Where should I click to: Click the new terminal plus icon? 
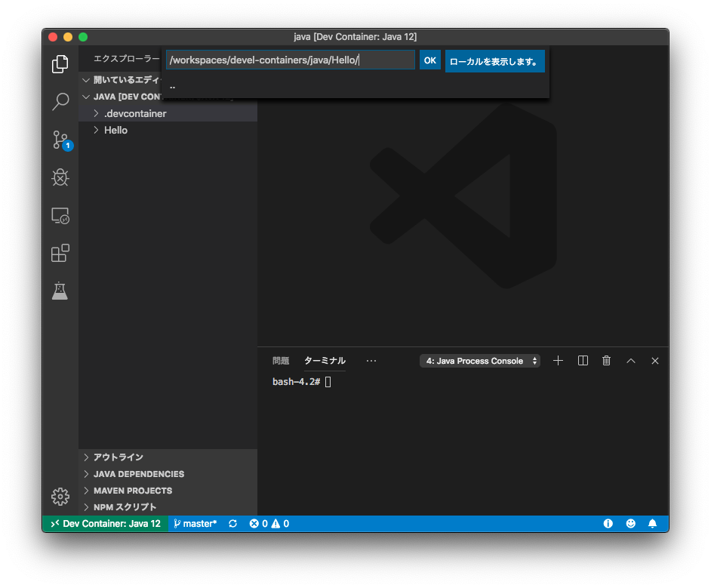click(x=559, y=360)
